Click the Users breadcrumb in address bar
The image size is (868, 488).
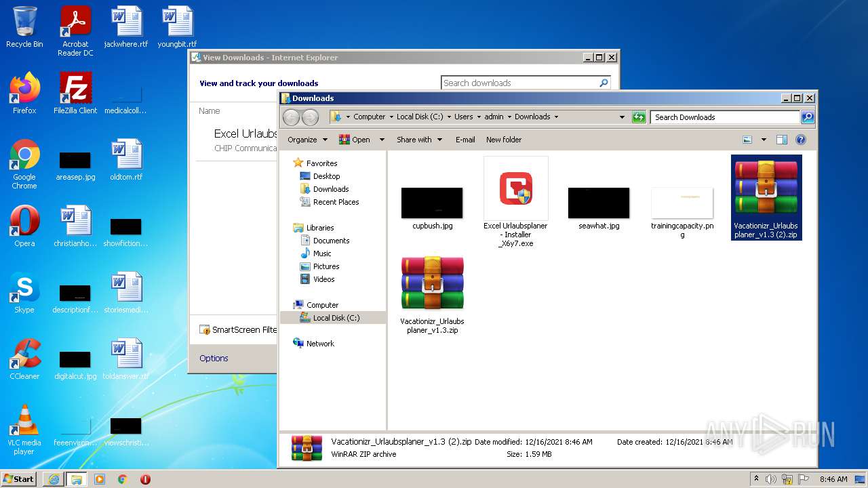464,117
